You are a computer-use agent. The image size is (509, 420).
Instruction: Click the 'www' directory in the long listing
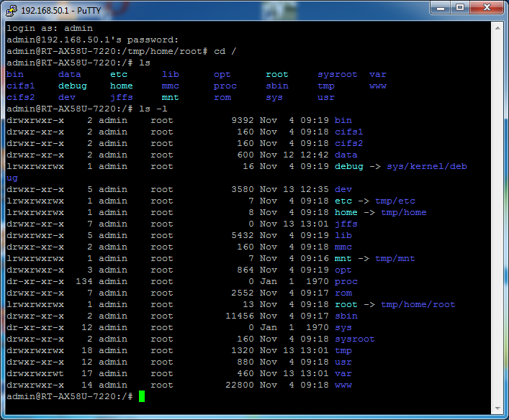343,385
